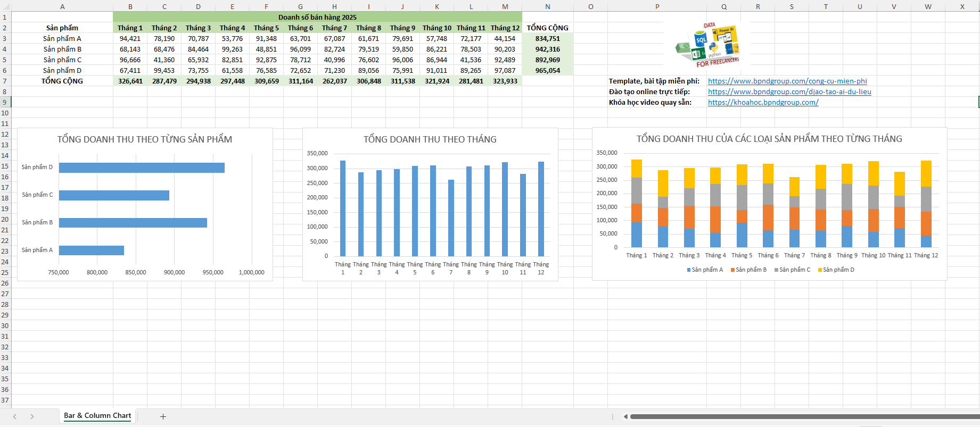The height and width of the screenshot is (427, 980).
Task: Click the next sheet navigation arrow
Action: point(32,416)
